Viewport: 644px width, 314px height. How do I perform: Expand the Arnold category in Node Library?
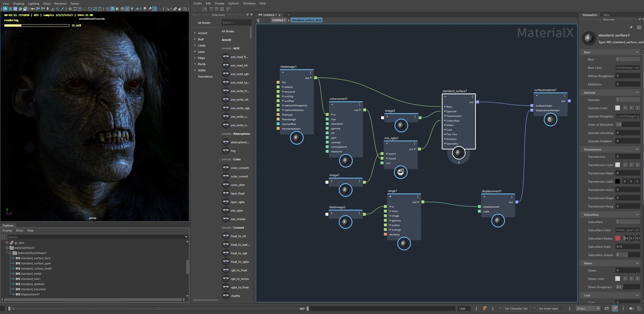pyautogui.click(x=195, y=33)
